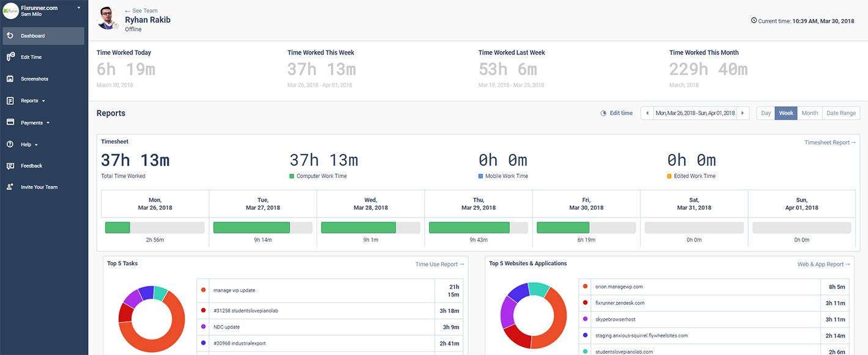Select the Week view tab
This screenshot has width=868, height=355.
click(x=786, y=113)
